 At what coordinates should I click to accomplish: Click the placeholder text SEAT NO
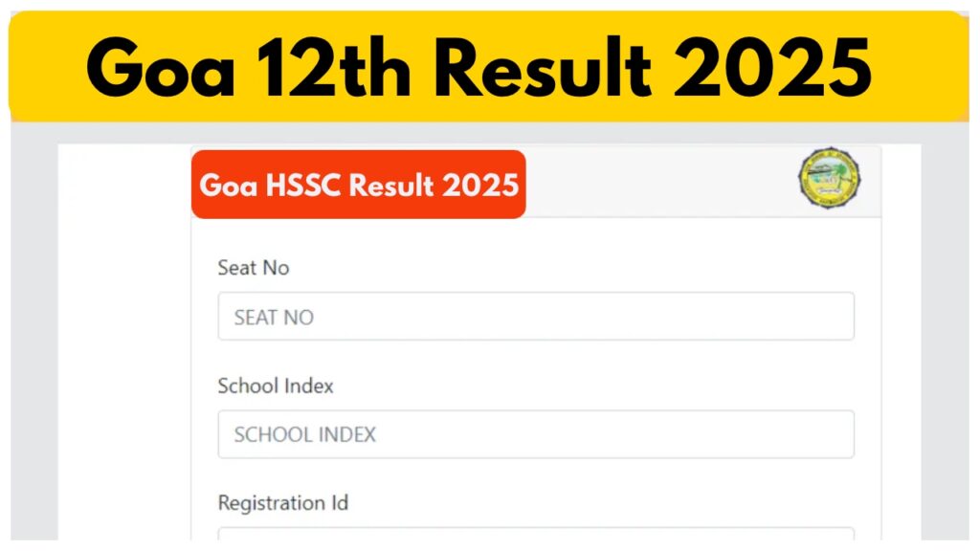(273, 317)
